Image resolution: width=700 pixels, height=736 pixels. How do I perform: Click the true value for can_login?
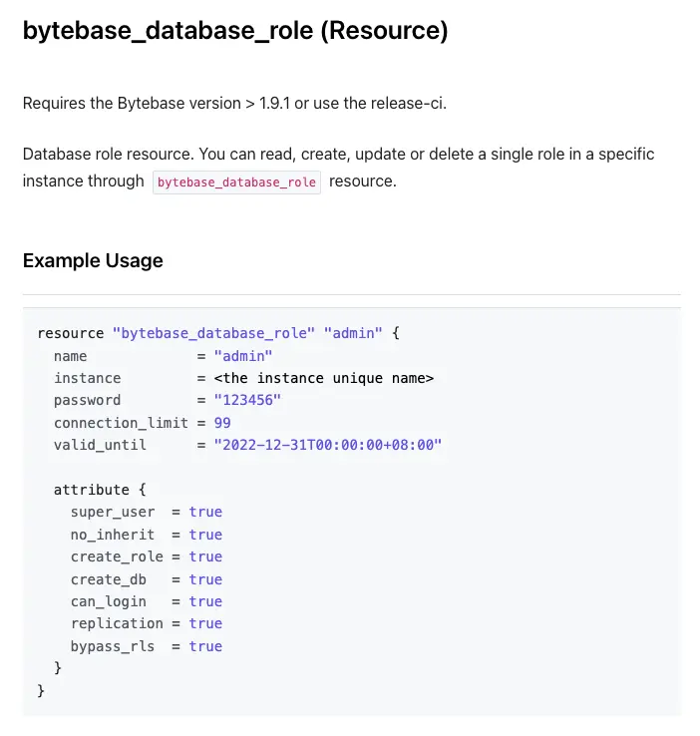click(x=205, y=601)
